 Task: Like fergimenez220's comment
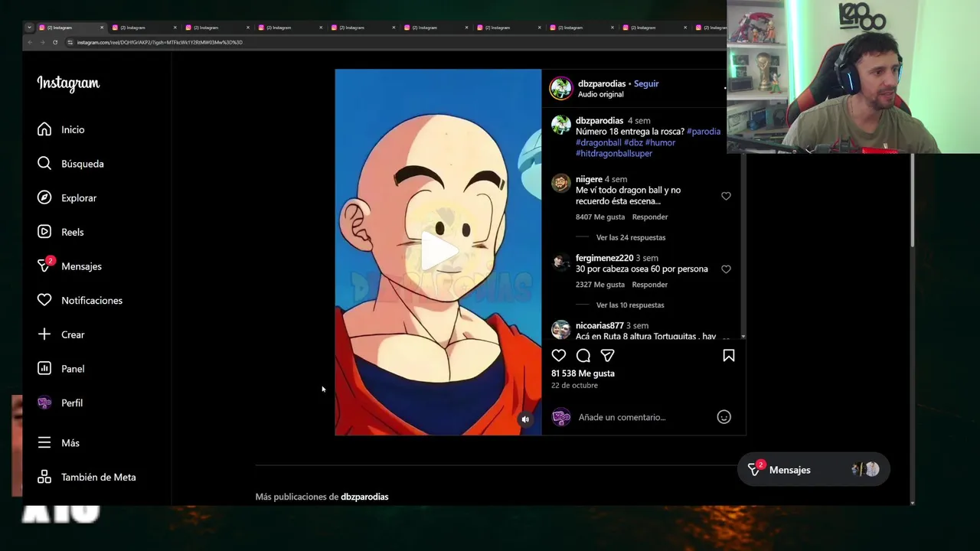tap(726, 269)
